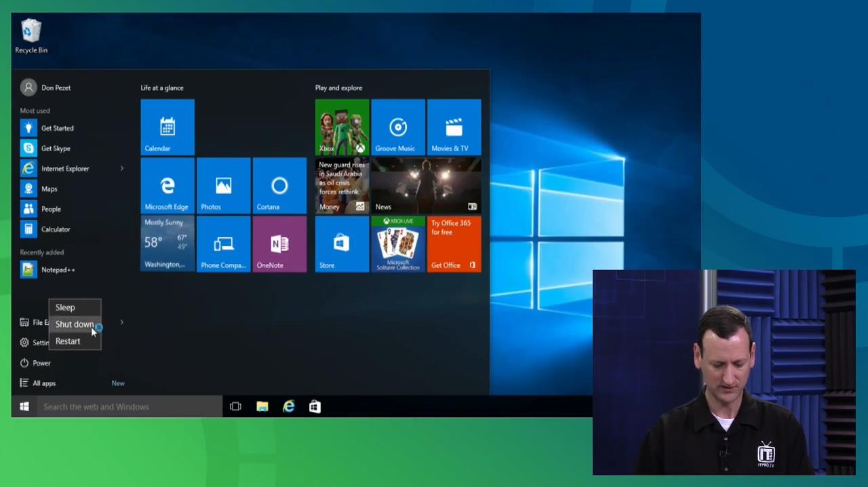Open the Weather tile for Washington
Image resolution: width=868 pixels, height=487 pixels.
(x=167, y=244)
